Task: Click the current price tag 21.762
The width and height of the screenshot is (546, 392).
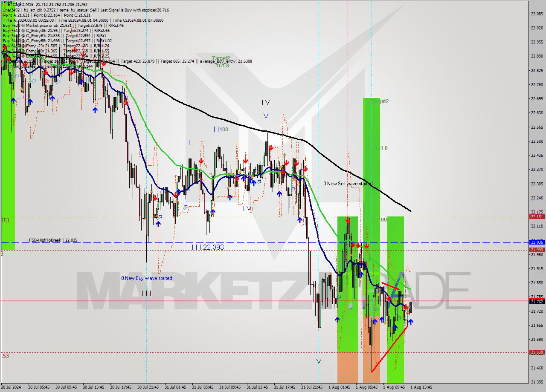Action: point(537,302)
